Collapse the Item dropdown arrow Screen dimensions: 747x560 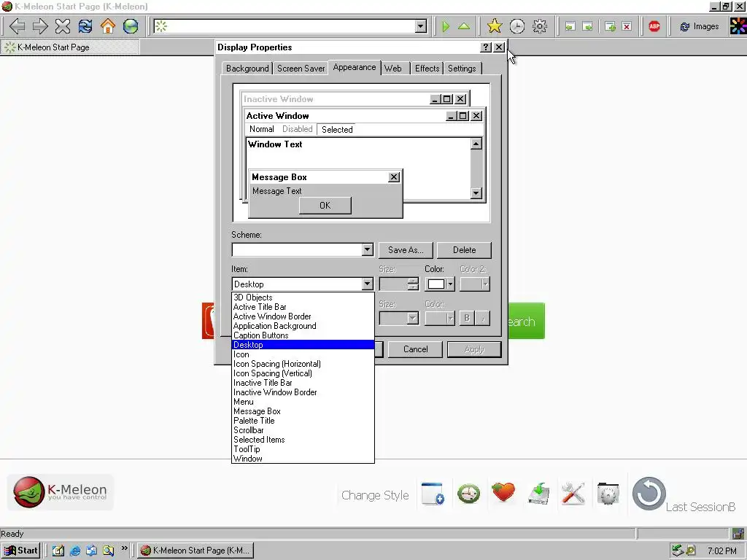tap(367, 284)
